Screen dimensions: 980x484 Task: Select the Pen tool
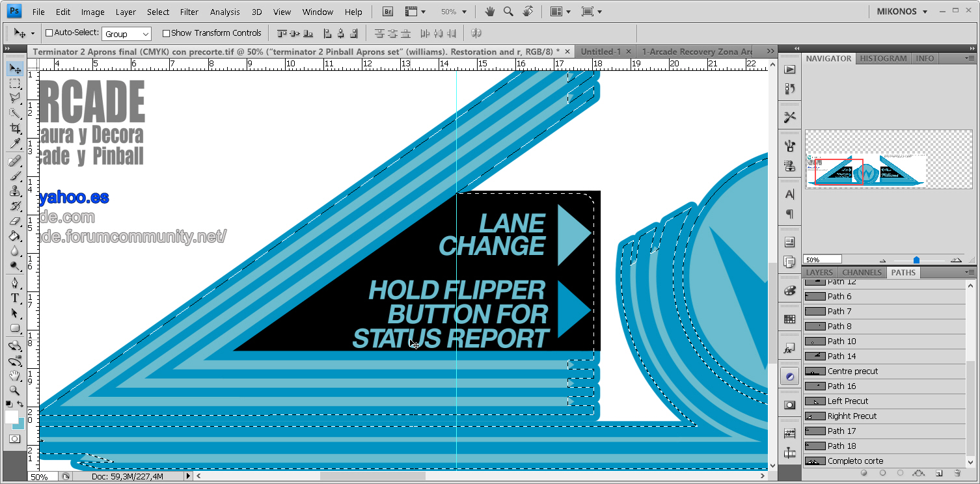(x=15, y=283)
